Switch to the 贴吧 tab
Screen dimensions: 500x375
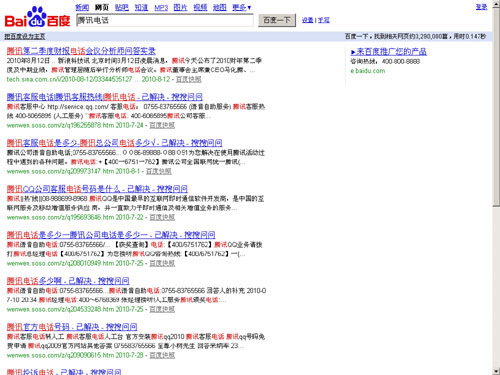click(x=122, y=7)
